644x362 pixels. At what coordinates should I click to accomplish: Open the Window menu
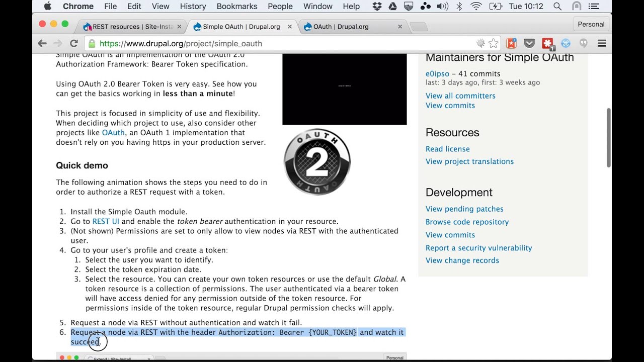[317, 6]
